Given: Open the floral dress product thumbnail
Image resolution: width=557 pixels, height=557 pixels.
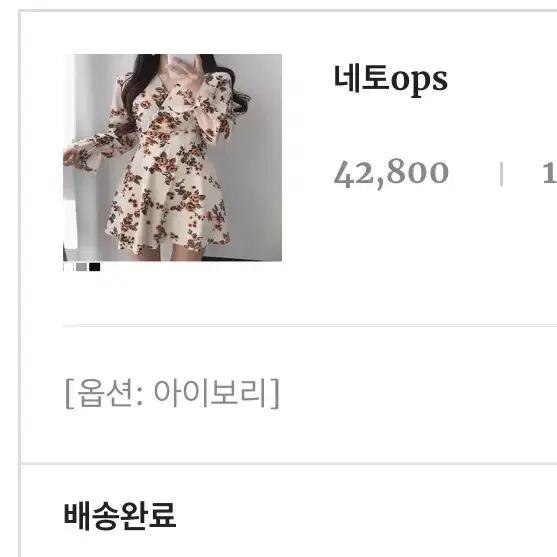Looking at the screenshot, I should (x=172, y=157).
